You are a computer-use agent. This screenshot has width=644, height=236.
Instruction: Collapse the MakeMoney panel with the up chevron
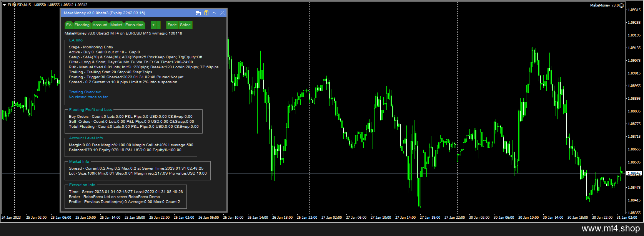[214, 13]
